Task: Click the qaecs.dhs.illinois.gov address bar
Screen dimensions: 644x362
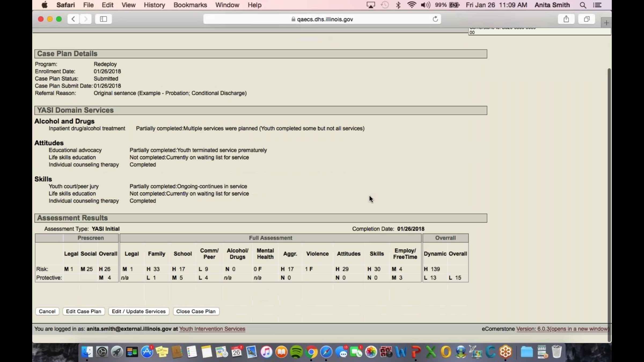Action: (x=322, y=19)
